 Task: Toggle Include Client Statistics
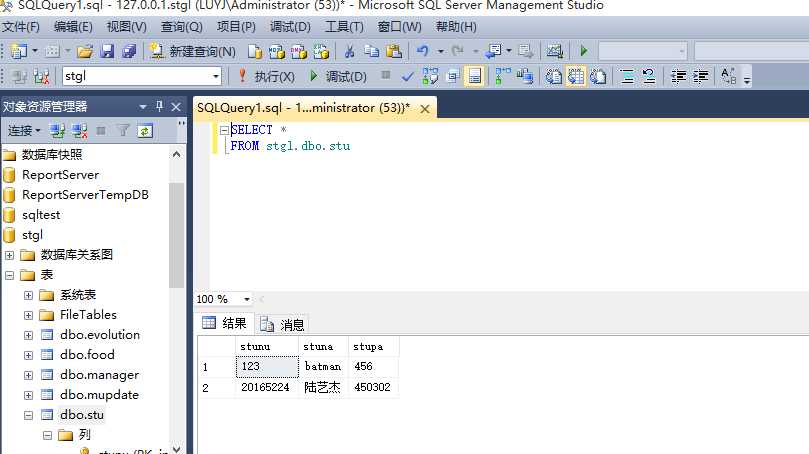tap(525, 76)
